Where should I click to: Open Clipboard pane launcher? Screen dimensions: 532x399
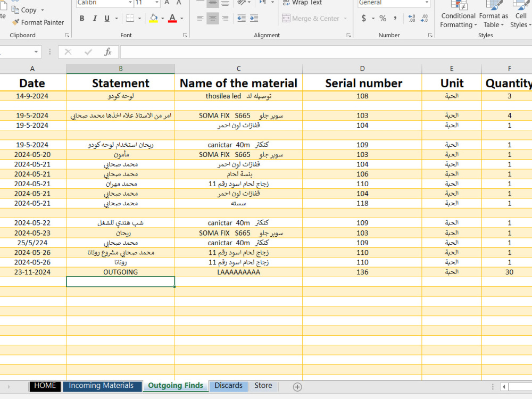coord(67,35)
